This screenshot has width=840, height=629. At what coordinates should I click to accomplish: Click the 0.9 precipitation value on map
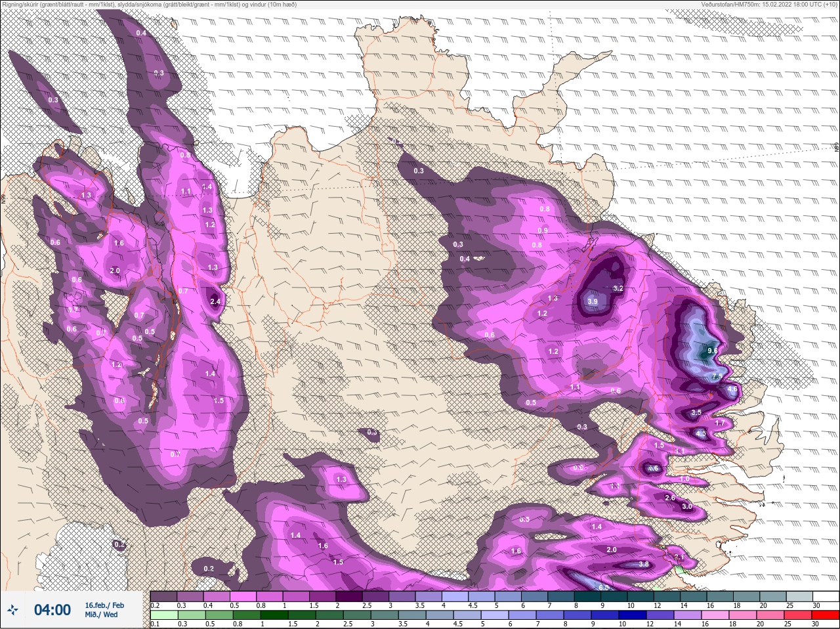coord(543,230)
